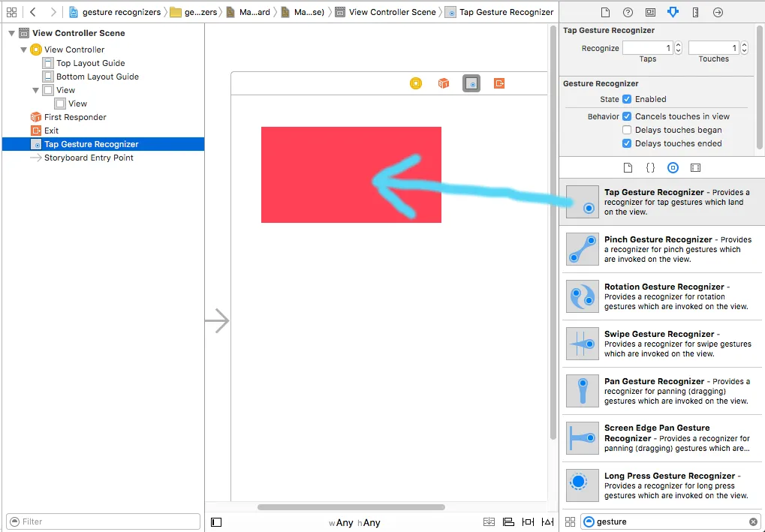Click the Touches number field
This screenshot has width=765, height=532.
coord(714,48)
